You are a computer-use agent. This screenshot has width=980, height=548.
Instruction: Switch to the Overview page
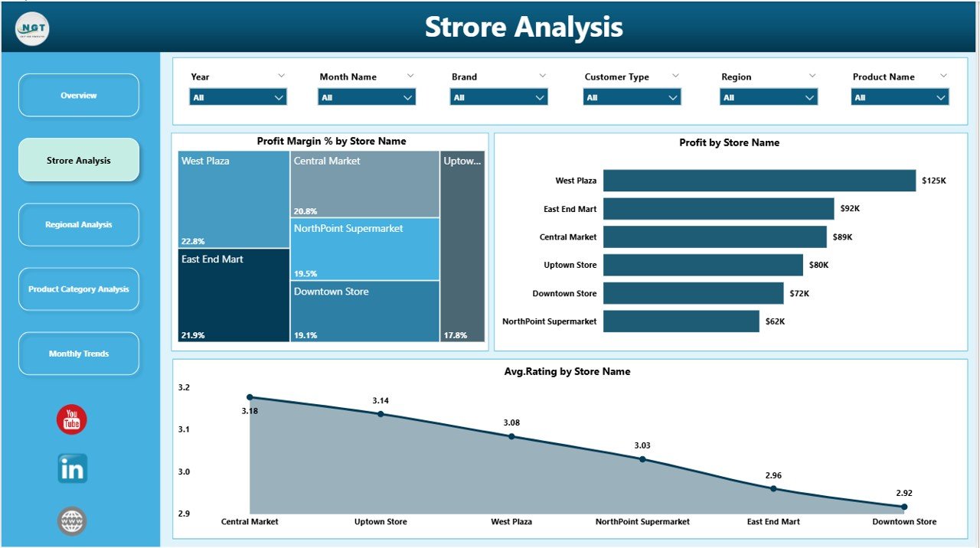78,95
